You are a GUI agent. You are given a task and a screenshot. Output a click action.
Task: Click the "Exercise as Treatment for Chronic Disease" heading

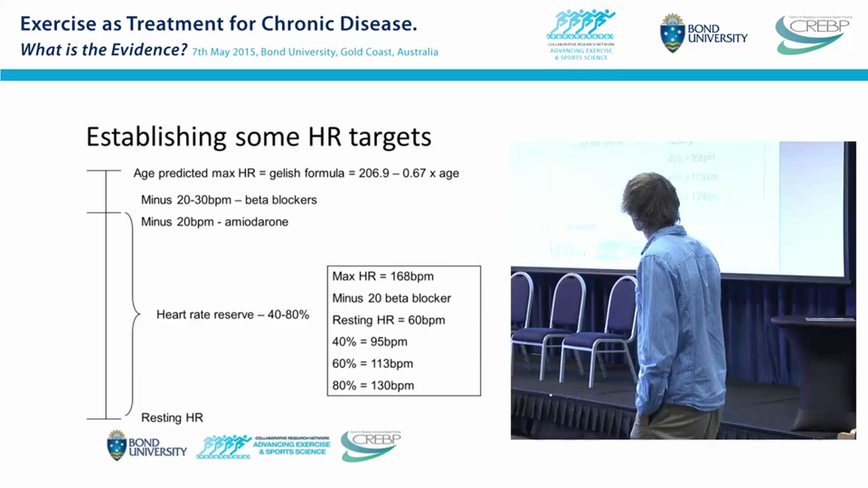point(218,25)
